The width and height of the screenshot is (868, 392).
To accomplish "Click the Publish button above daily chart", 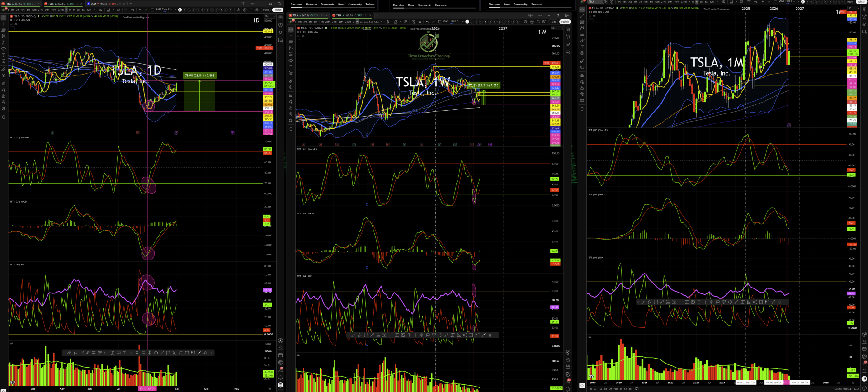I will click(x=278, y=10).
